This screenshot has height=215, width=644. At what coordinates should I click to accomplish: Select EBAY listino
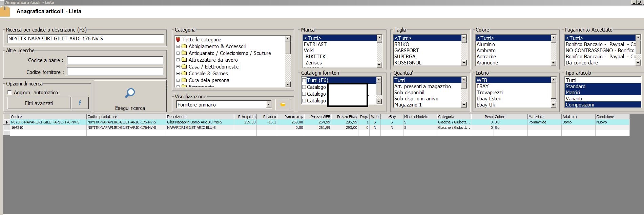[x=513, y=86]
